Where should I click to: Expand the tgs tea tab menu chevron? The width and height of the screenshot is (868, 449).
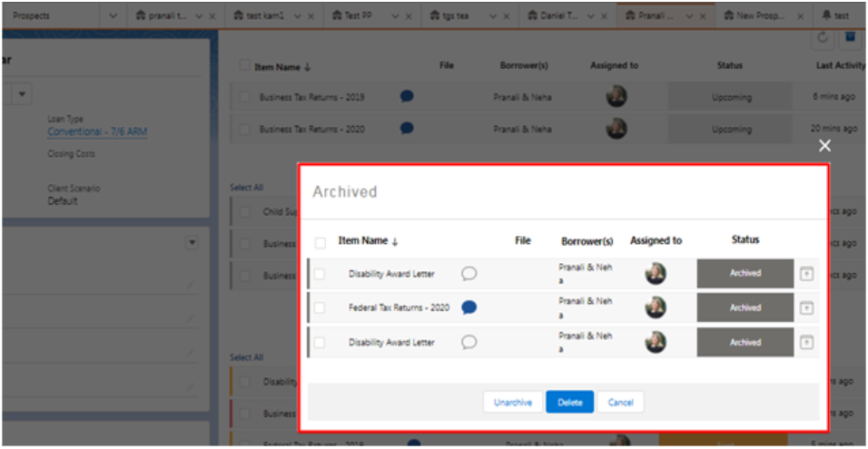[493, 16]
